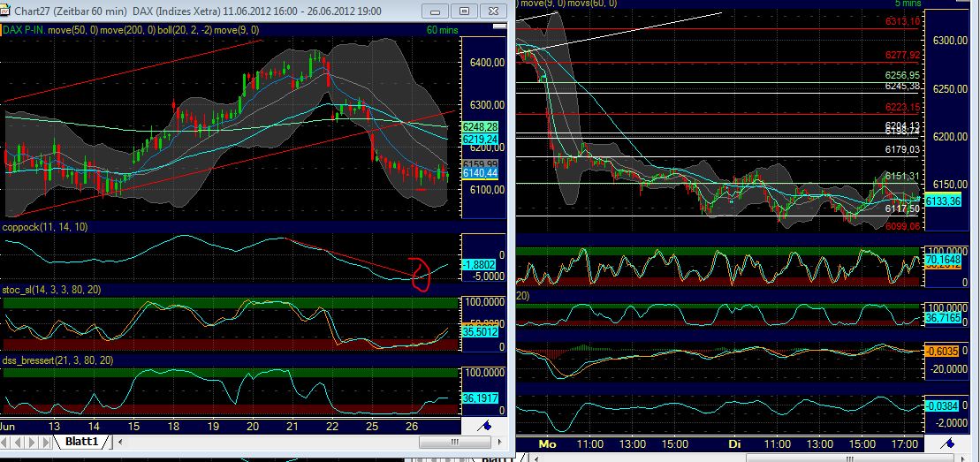The image size is (980, 462).
Task: Click the 6133,36 price tag in right chart
Action: (943, 201)
